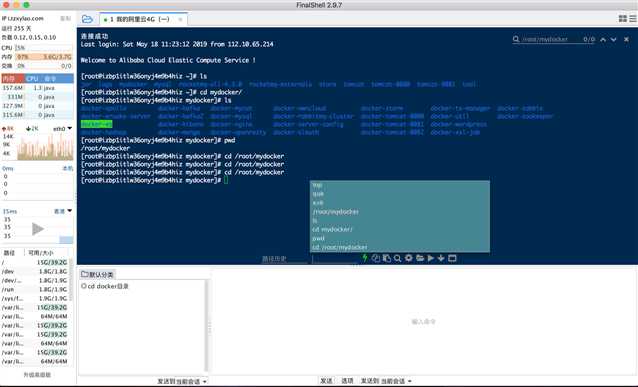Click the copy icon in terminal toolbar
Image resolution: width=638 pixels, height=387 pixels.
click(x=376, y=258)
